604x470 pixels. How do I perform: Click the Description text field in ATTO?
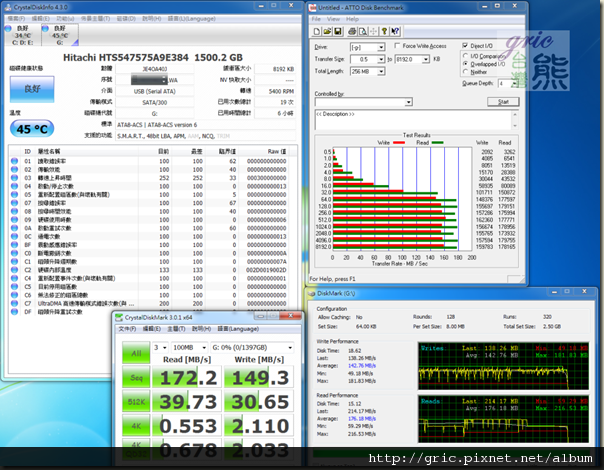pos(413,120)
